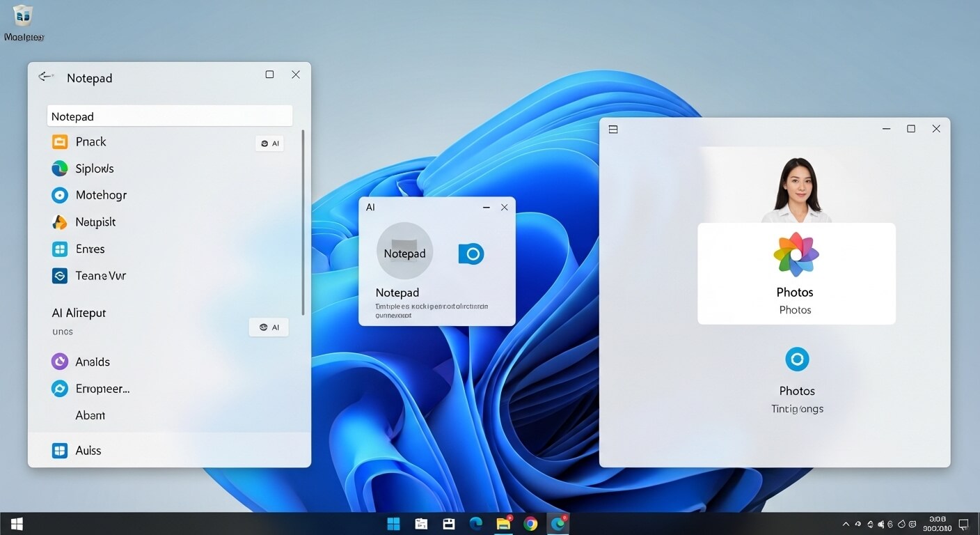Image resolution: width=980 pixels, height=535 pixels.
Task: Toggle the AI badge under Al Aliteput
Action: 268,327
